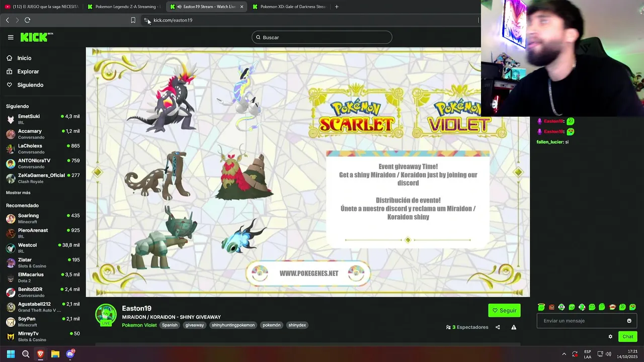
Task: Open SoyPan recommended channel
Action: point(43,321)
